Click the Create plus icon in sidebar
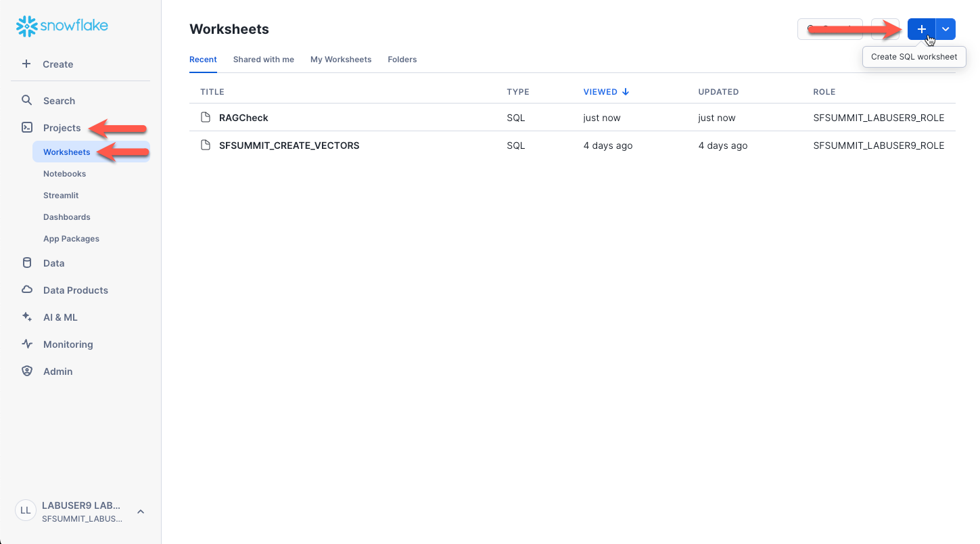This screenshot has height=544, width=980. pos(26,64)
